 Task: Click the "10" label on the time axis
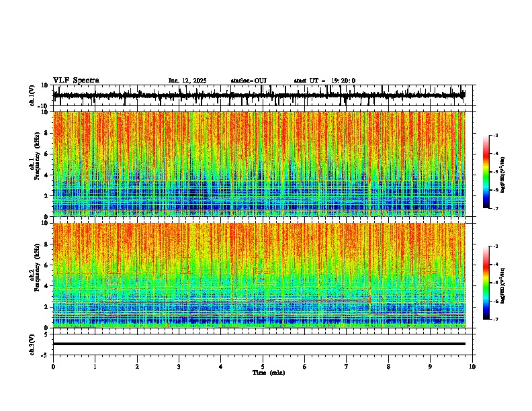(x=472, y=367)
